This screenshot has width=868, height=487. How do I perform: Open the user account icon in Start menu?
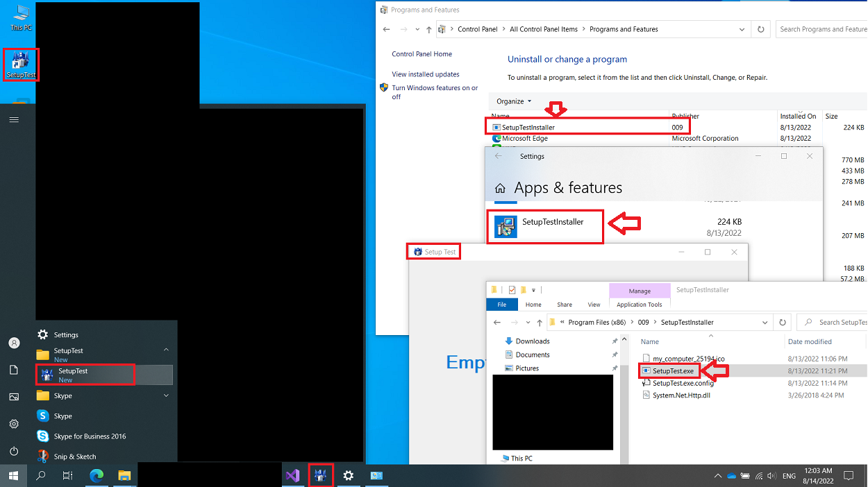pyautogui.click(x=14, y=343)
